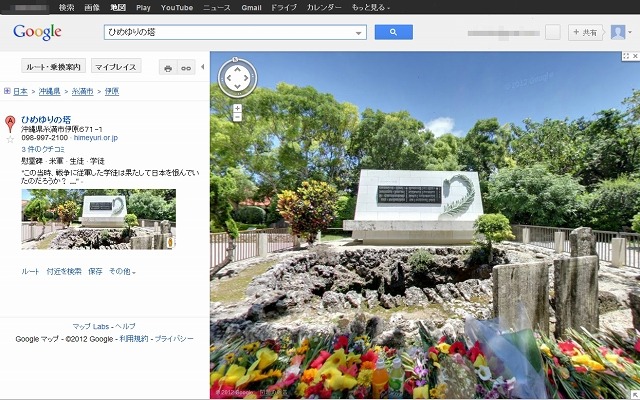The width and height of the screenshot is (640, 400).
Task: Switch Street View to full screen
Action: 626,56
